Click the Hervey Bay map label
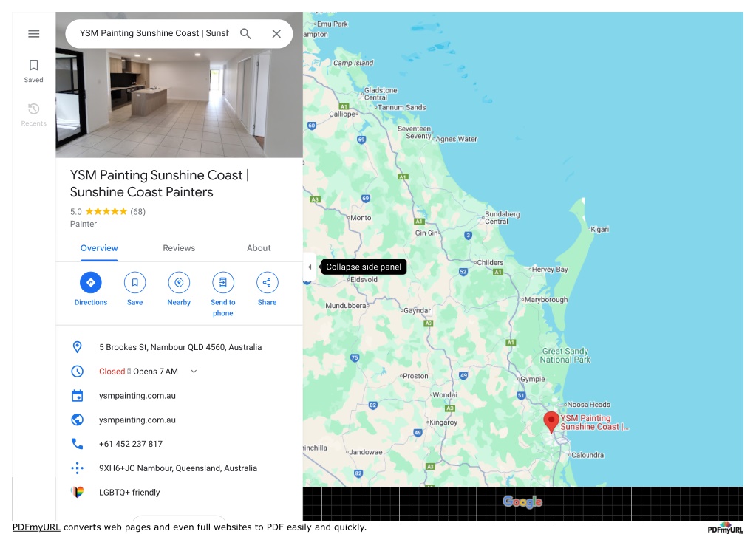 [x=550, y=270]
